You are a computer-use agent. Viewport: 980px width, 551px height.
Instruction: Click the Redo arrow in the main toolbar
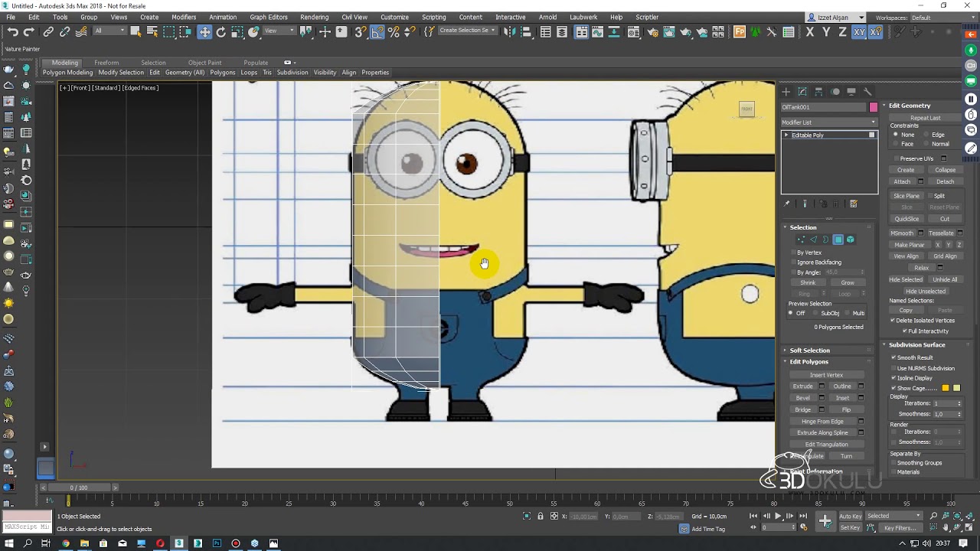click(x=29, y=31)
